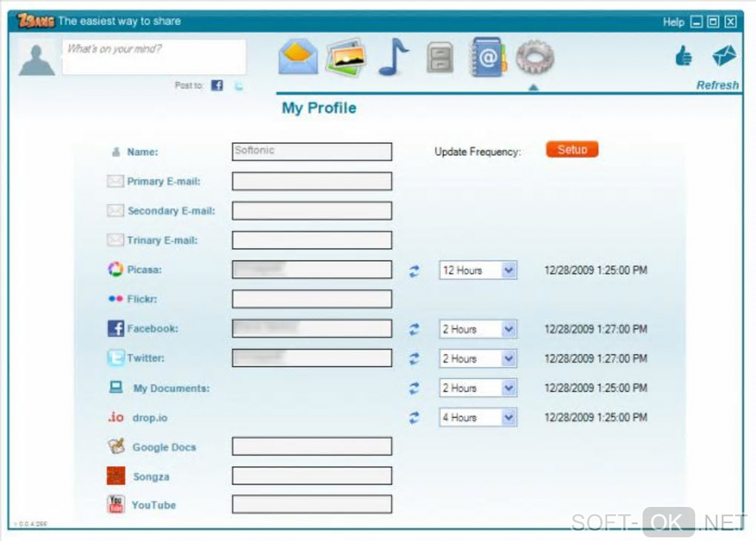Click the Google Docs icon
This screenshot has height=541, width=756.
(116, 446)
